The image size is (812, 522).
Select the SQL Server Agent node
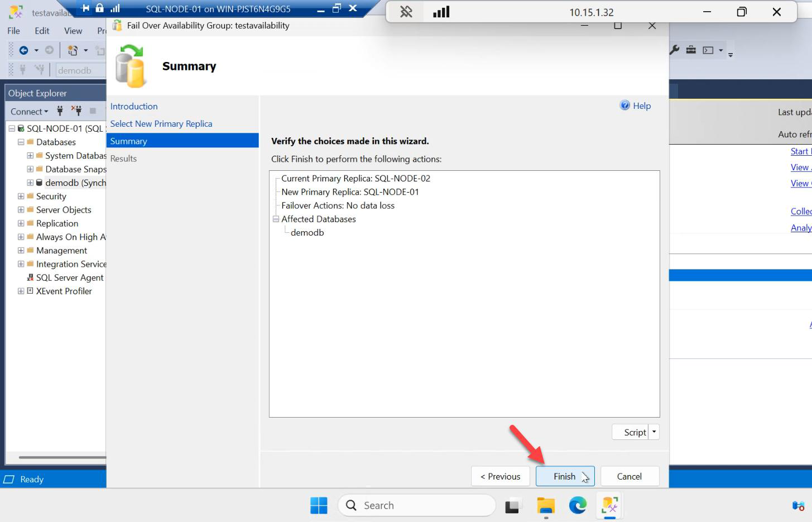(x=70, y=277)
